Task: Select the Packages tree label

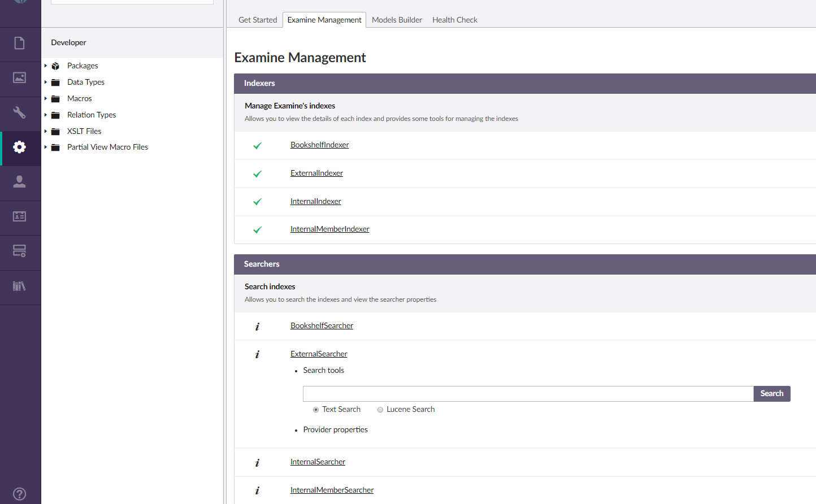Action: point(83,66)
